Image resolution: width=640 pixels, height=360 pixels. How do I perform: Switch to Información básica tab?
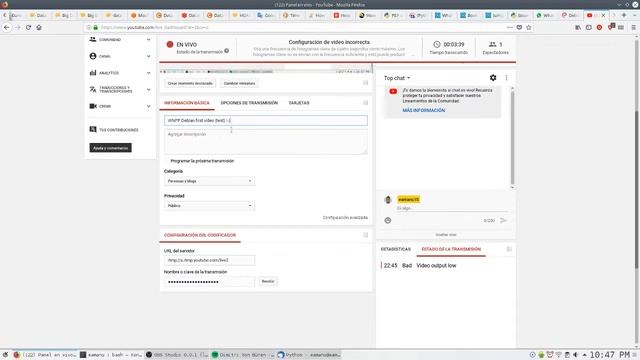click(187, 103)
